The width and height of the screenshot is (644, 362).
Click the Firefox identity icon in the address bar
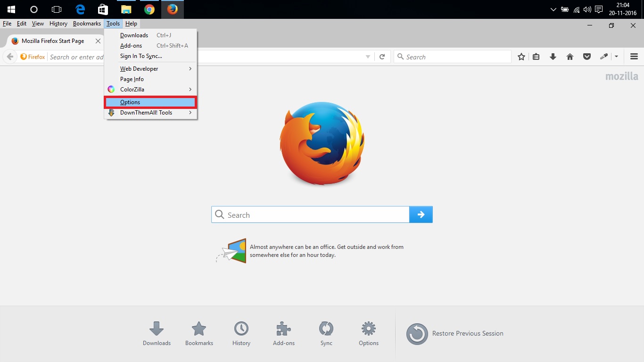click(x=33, y=57)
